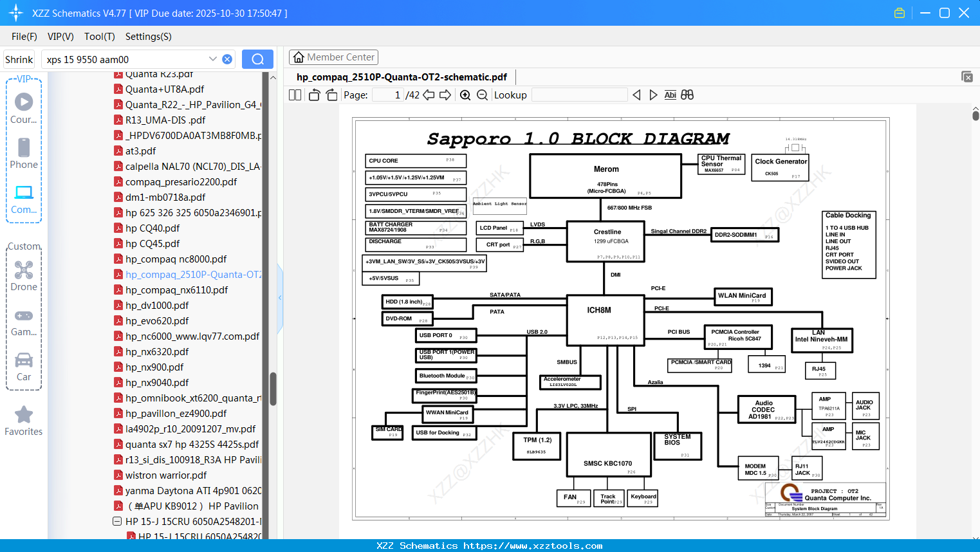Viewport: 980px width, 552px height.
Task: Select the hp_compaq_2510P schematic PDF tab
Action: pos(402,77)
